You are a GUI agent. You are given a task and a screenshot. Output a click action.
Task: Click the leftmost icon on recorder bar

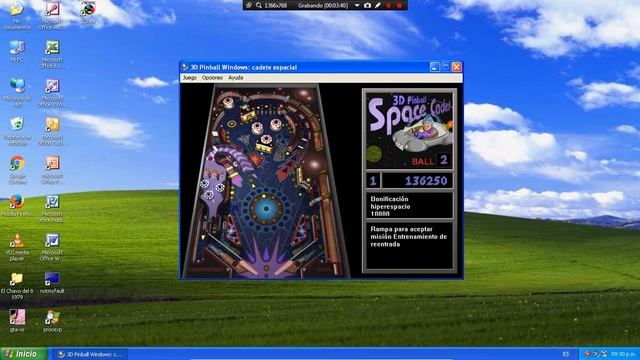[249, 5]
